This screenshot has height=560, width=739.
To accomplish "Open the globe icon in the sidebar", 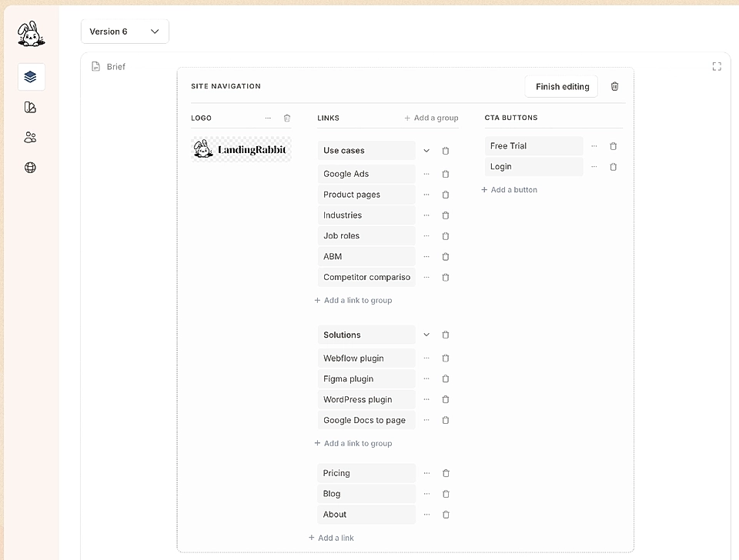I will coord(30,167).
